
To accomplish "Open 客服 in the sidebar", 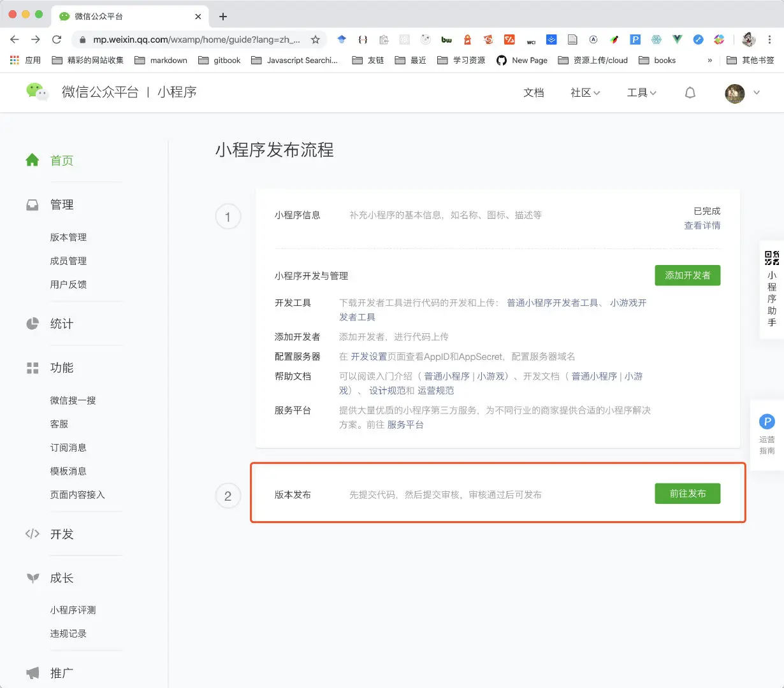I will coord(59,424).
